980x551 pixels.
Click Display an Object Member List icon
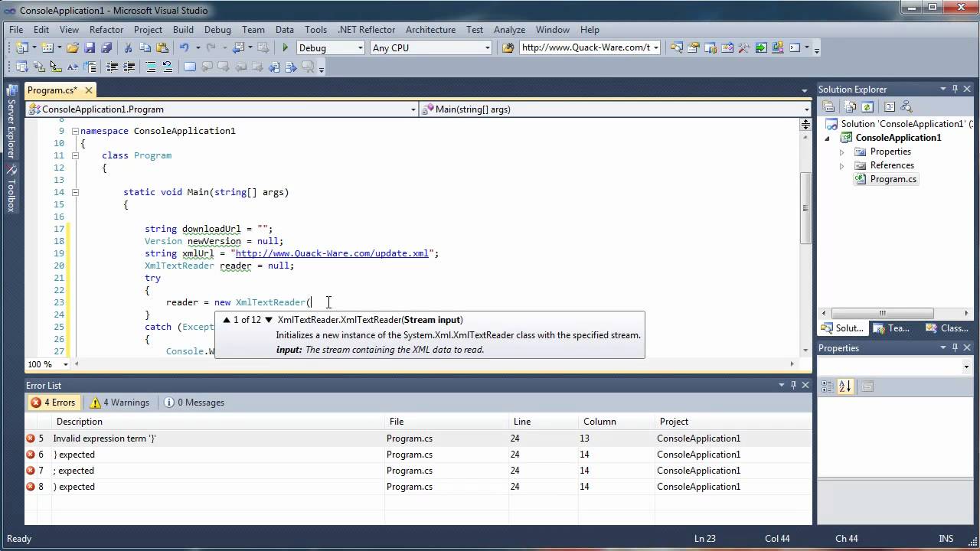coord(21,67)
